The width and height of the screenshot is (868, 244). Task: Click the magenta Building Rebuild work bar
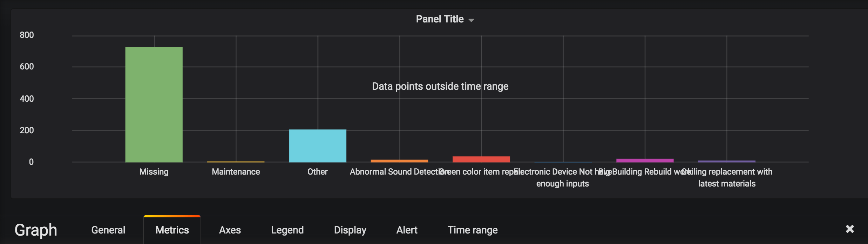click(x=645, y=161)
